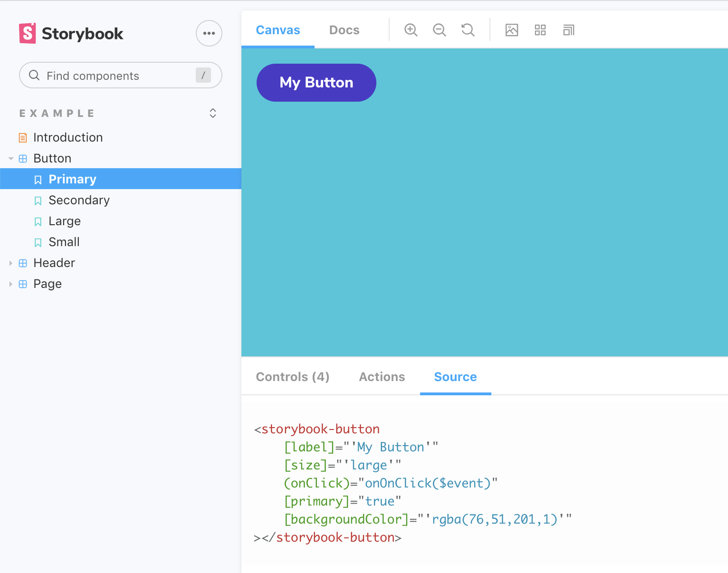Click the (onClick) line in source
Viewport: 728px width, 573px height.
[391, 483]
